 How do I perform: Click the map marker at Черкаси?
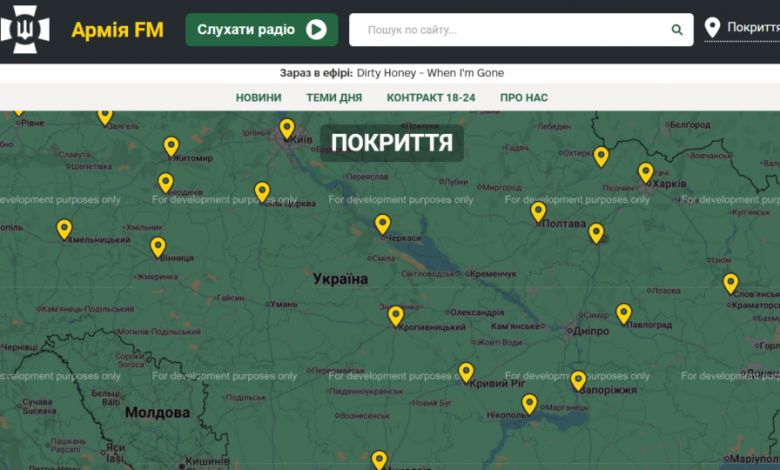coord(382,224)
